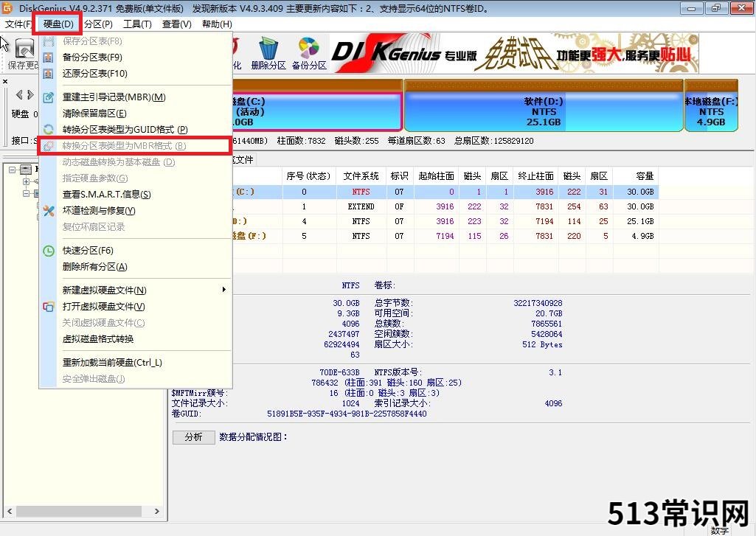This screenshot has width=756, height=536.
Task: Click the icon beside 备份分区表(F9)
Action: coord(48,58)
